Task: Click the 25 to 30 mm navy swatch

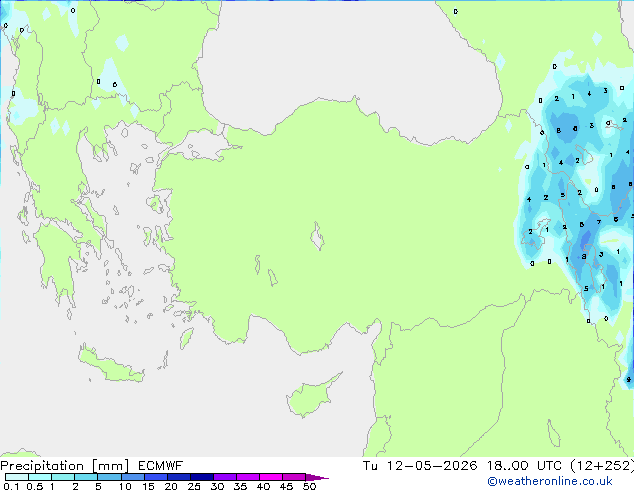Action: [x=201, y=477]
